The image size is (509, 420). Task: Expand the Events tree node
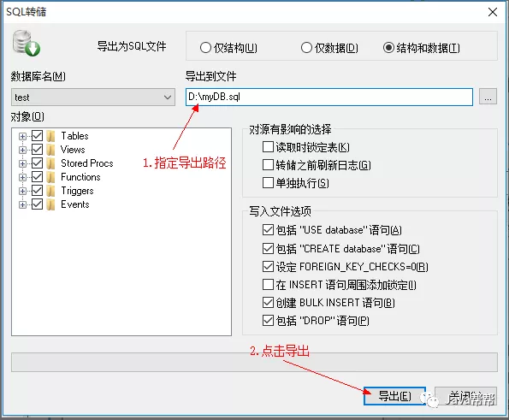(x=22, y=204)
